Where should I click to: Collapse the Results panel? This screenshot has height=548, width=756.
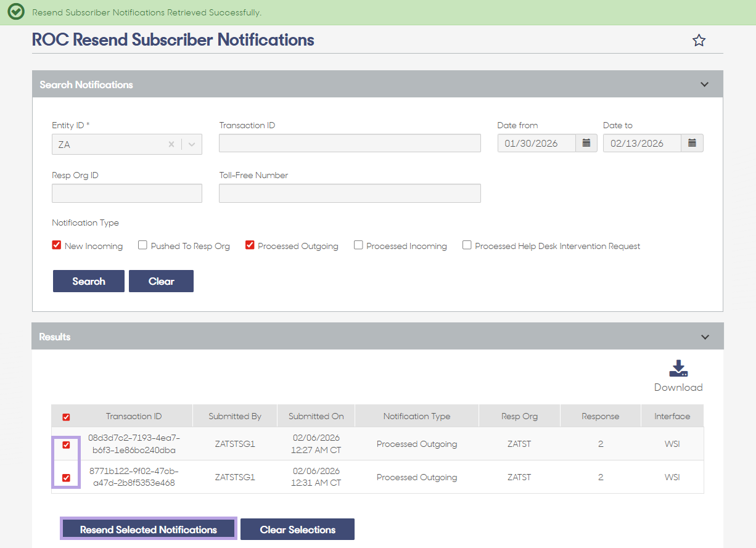coord(705,337)
